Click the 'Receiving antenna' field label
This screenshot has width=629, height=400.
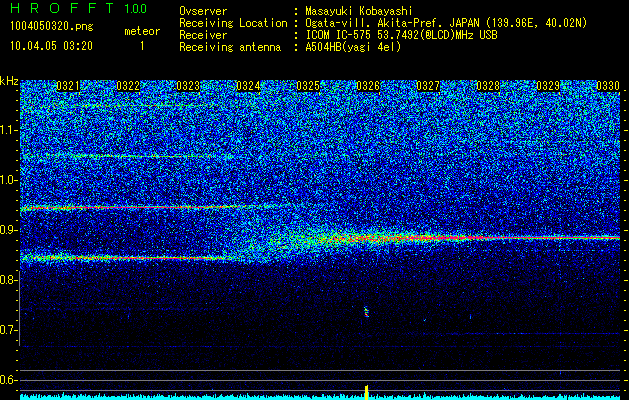coord(230,47)
